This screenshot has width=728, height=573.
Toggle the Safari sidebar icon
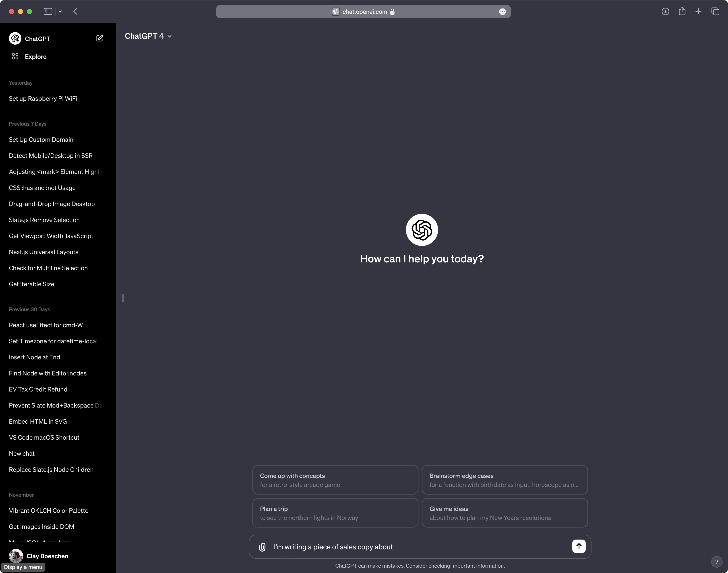(x=48, y=11)
